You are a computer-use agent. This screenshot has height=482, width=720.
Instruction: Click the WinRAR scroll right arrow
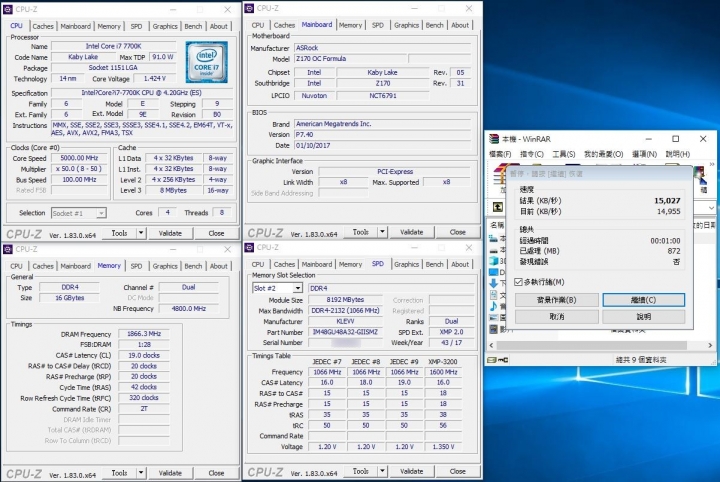(710, 345)
